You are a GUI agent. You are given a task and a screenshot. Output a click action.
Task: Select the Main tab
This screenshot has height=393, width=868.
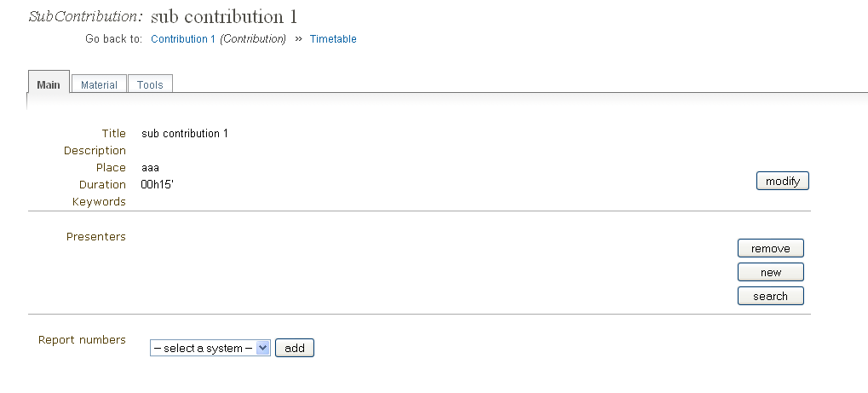pyautogui.click(x=49, y=84)
